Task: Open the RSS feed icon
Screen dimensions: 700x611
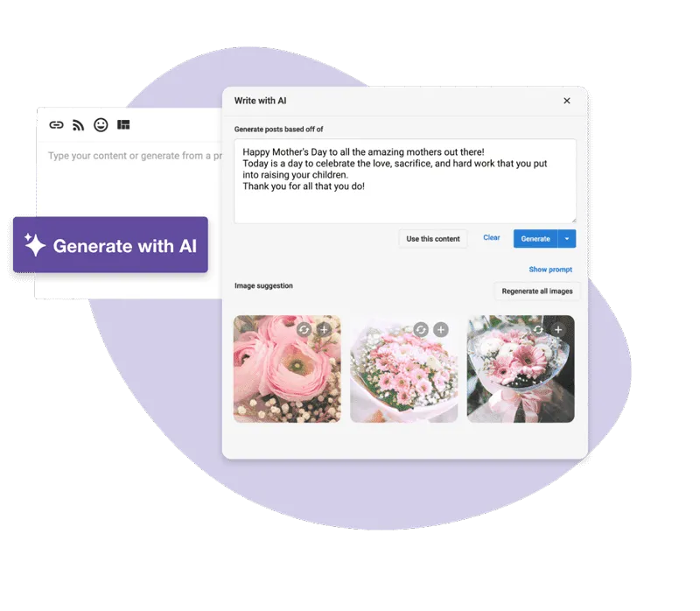Action: pos(78,125)
